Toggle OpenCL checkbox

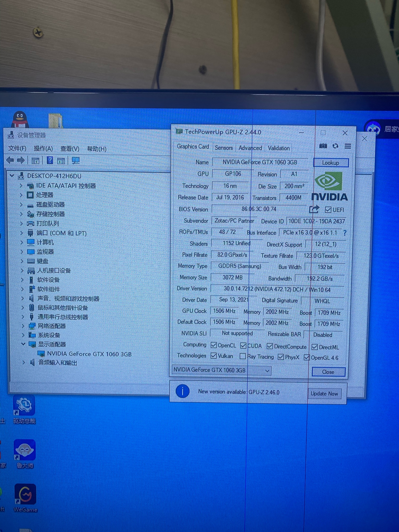(x=214, y=345)
